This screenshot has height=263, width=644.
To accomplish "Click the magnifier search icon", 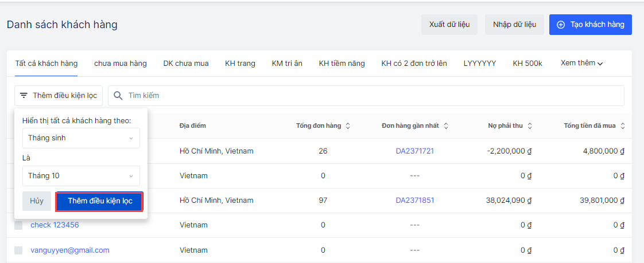I will pos(118,96).
